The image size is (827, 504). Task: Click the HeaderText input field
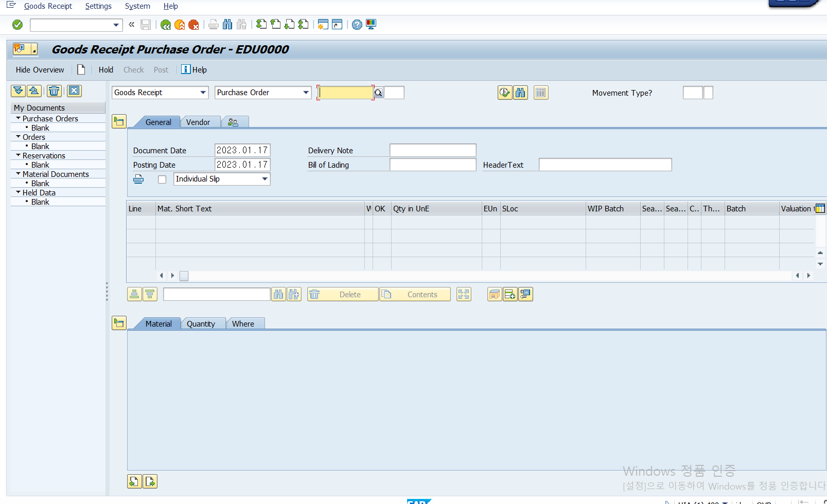pos(605,165)
